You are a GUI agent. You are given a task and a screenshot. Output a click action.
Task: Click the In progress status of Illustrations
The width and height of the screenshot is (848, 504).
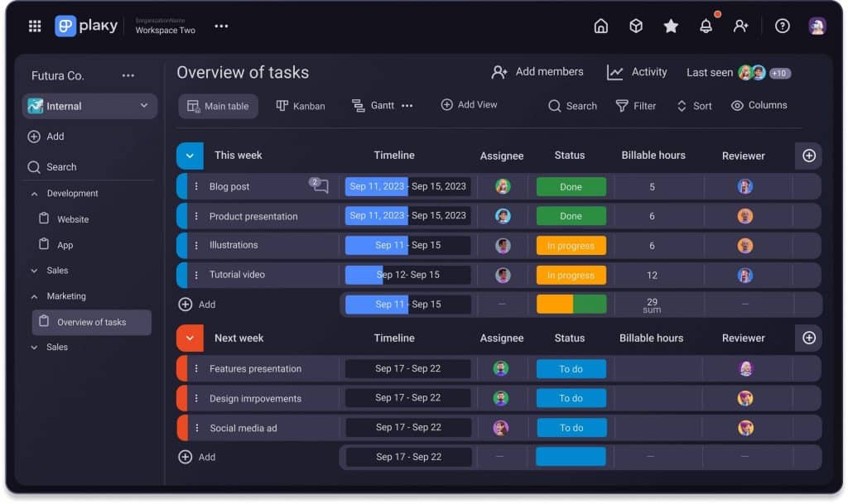pos(571,246)
